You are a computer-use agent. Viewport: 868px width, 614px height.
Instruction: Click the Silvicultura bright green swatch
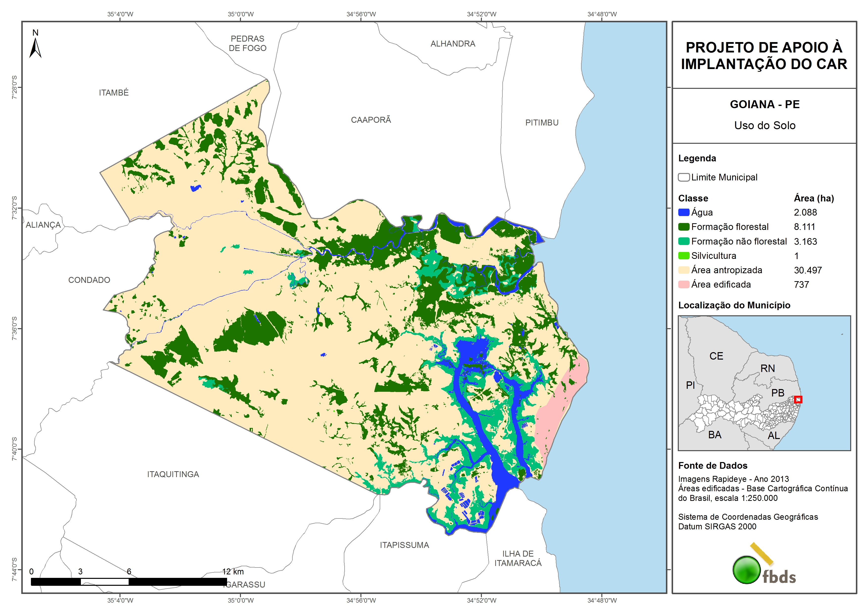[x=683, y=255]
